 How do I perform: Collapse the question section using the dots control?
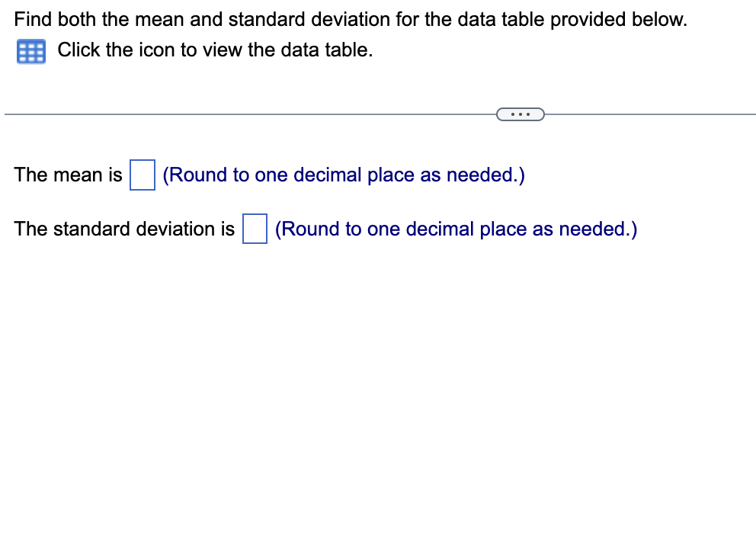(x=521, y=114)
